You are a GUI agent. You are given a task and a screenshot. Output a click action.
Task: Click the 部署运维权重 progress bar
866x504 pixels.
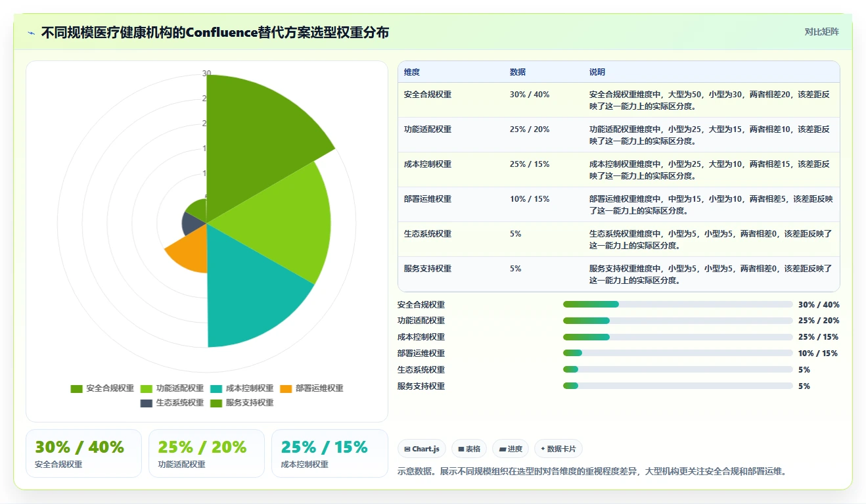pyautogui.click(x=677, y=353)
